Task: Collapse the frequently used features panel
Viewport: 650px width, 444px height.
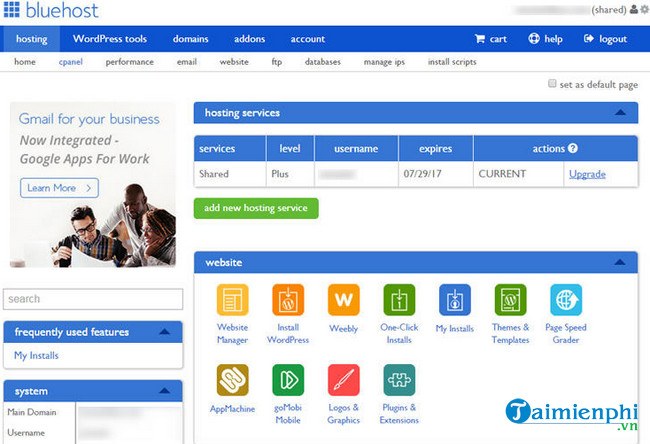Action: (164, 332)
